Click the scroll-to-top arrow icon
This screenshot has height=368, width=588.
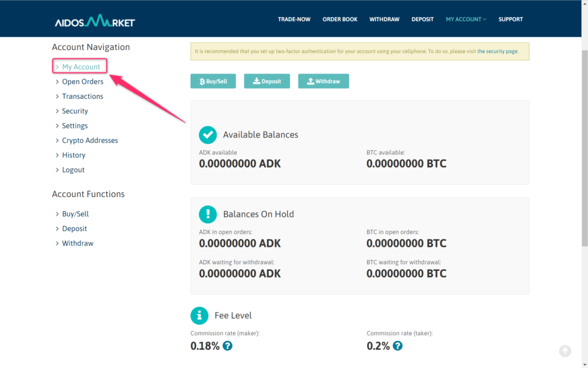(565, 351)
